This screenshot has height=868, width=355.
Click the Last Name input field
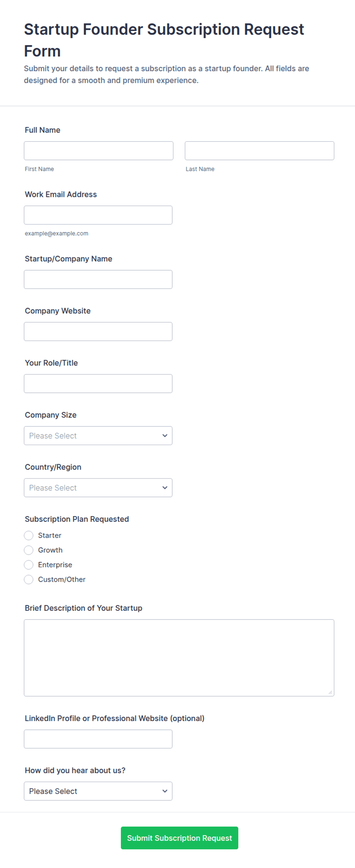coord(260,151)
